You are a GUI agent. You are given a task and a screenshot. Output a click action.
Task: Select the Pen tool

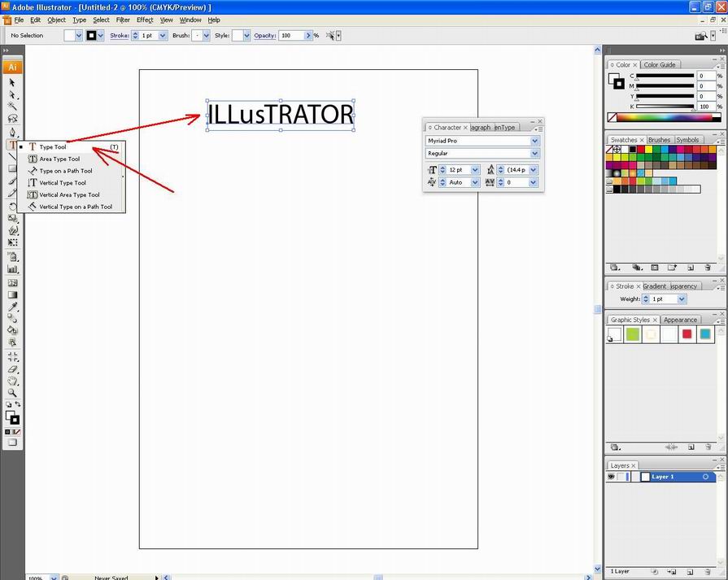pyautogui.click(x=12, y=133)
